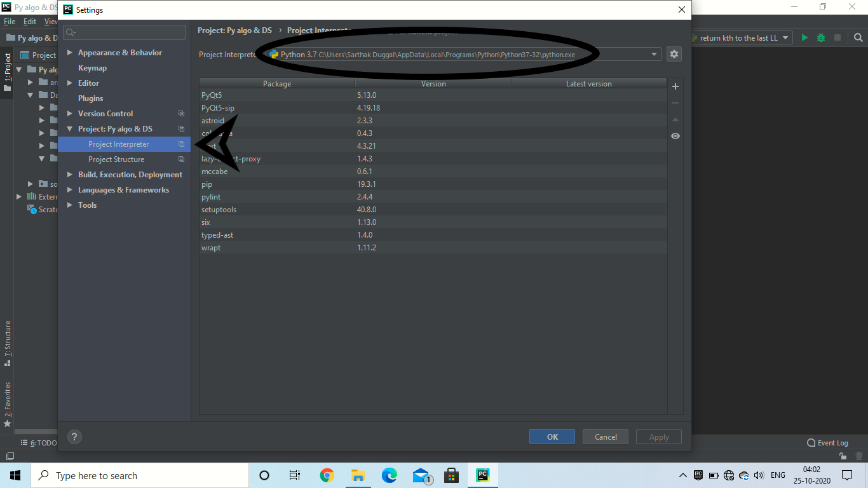Click copy icon beside Project Interpreter
868x488 pixels.
181,144
